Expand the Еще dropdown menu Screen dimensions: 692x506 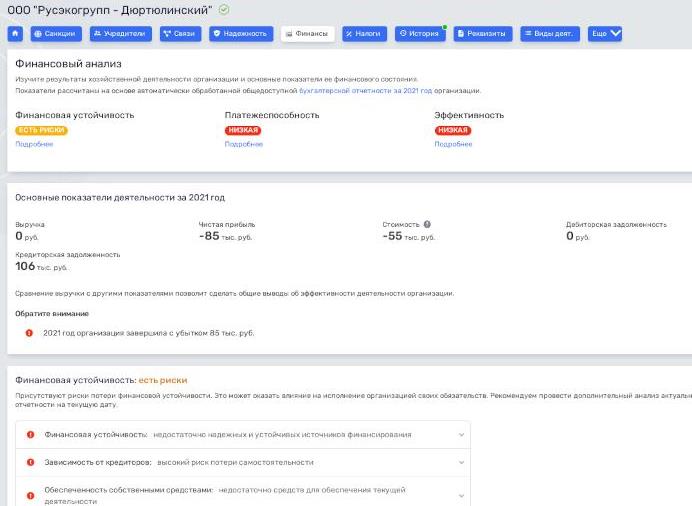(x=605, y=34)
